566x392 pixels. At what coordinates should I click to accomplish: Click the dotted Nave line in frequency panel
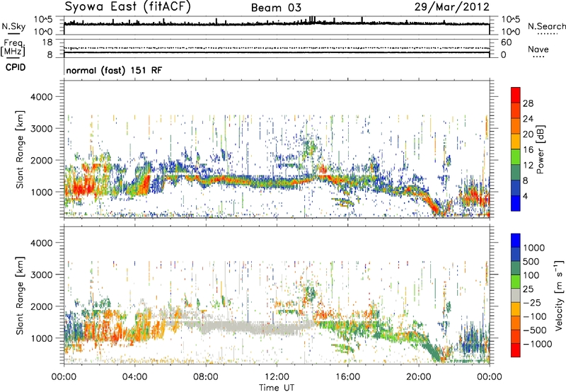(x=277, y=48)
